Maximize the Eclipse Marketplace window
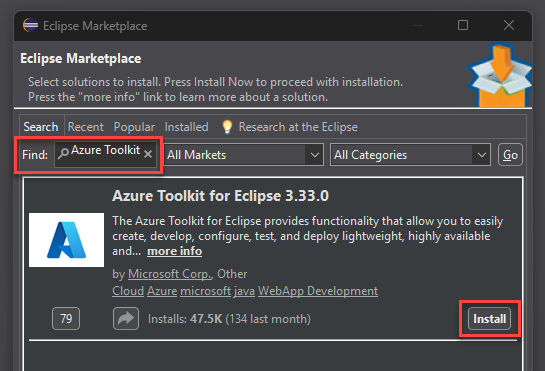This screenshot has width=545, height=371. tap(463, 25)
